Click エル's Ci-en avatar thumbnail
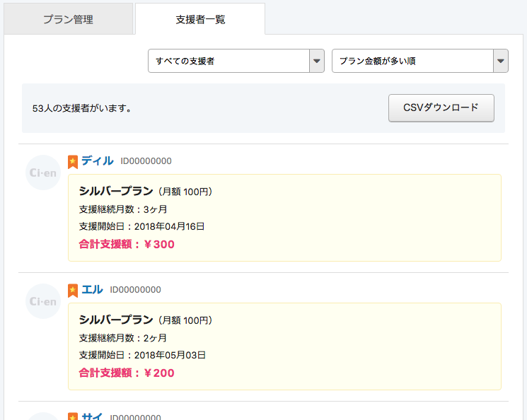527x420 pixels. (x=43, y=301)
